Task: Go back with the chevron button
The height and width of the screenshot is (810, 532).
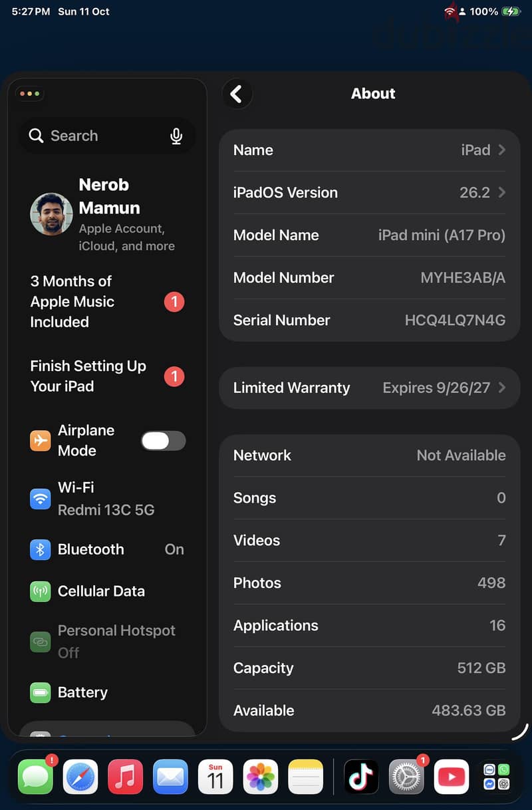Action: [237, 94]
